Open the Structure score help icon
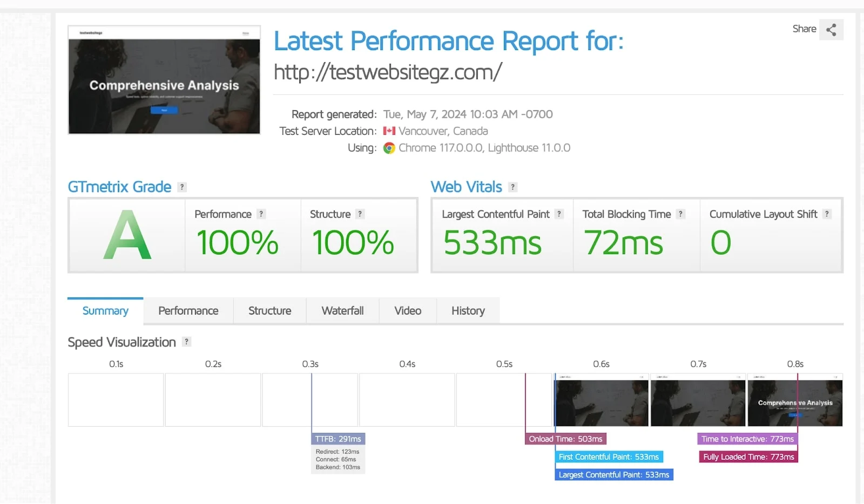The image size is (864, 504). pyautogui.click(x=359, y=214)
